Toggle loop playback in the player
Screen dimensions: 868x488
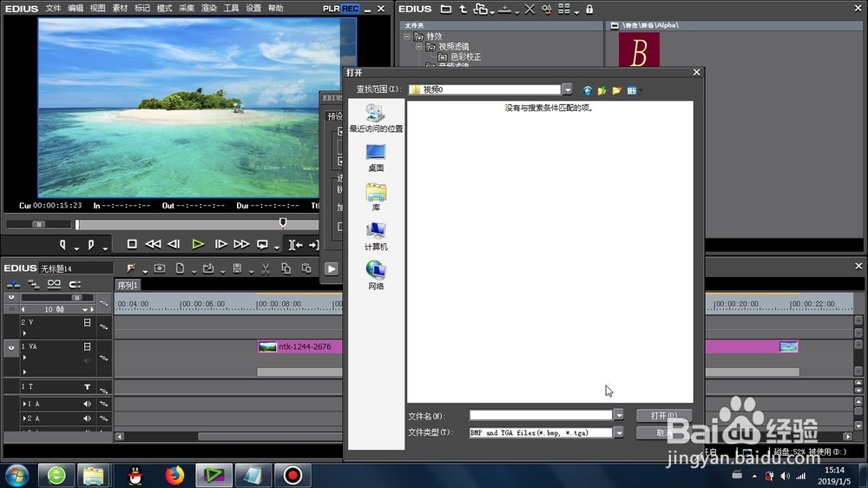[262, 244]
